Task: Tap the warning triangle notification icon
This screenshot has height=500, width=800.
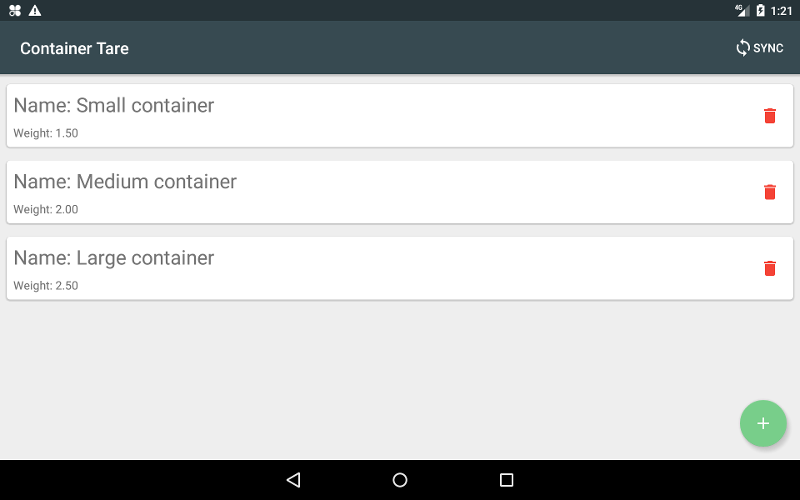Action: pos(35,10)
